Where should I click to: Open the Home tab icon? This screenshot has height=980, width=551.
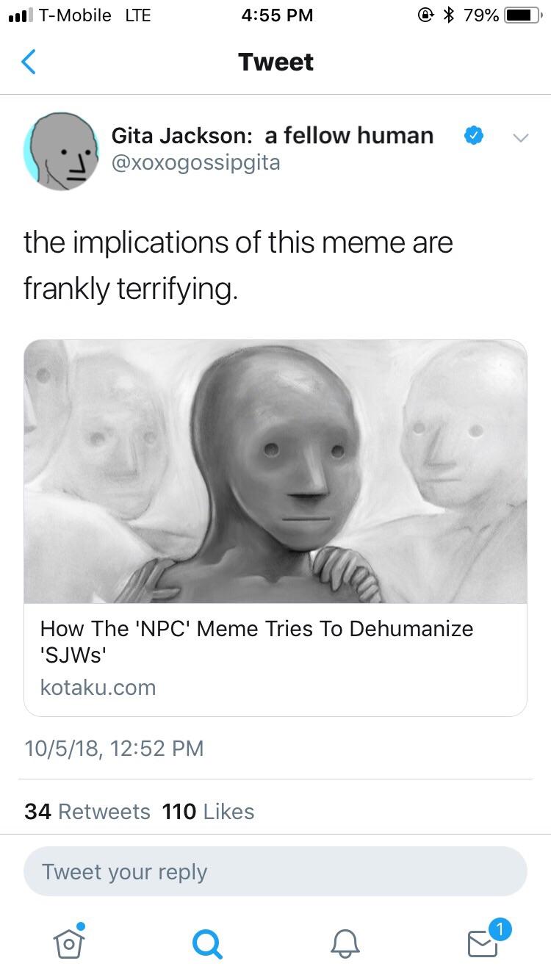tap(68, 941)
